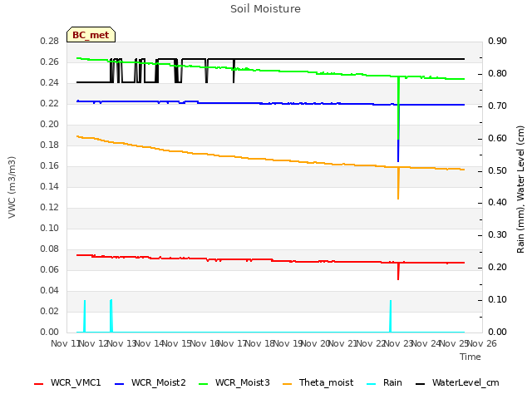Image resolution: width=532 pixels, height=399 pixels.
Task: Click the 0.28 left axis tick
Action: [50, 41]
